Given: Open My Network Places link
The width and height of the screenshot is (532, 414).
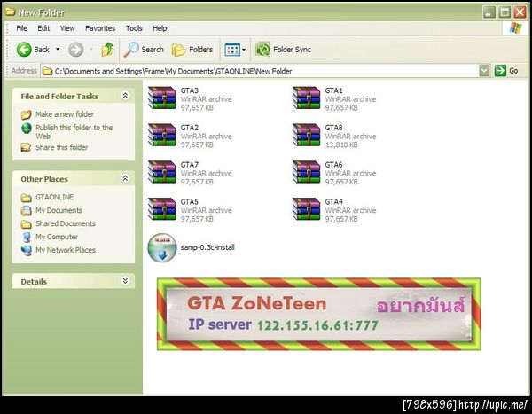Looking at the screenshot, I should [x=66, y=250].
